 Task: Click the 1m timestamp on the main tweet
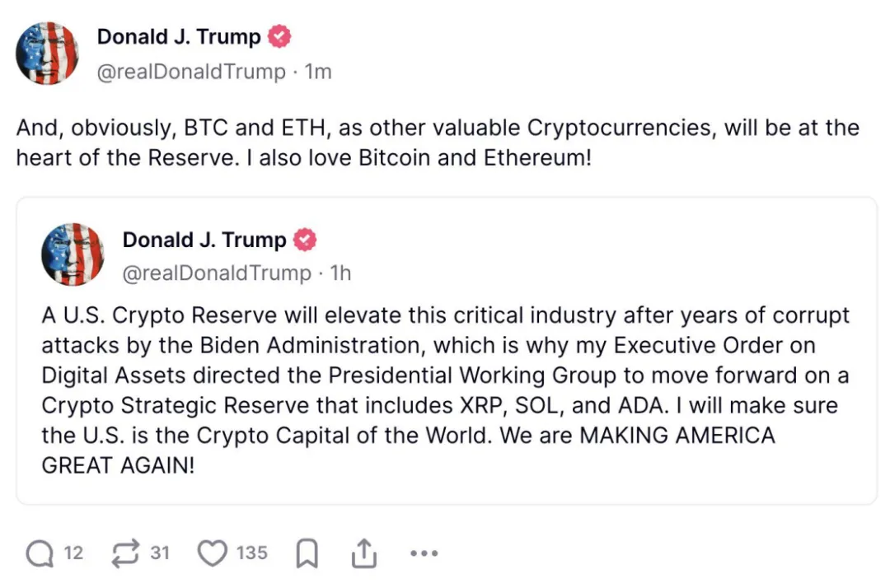coord(318,72)
